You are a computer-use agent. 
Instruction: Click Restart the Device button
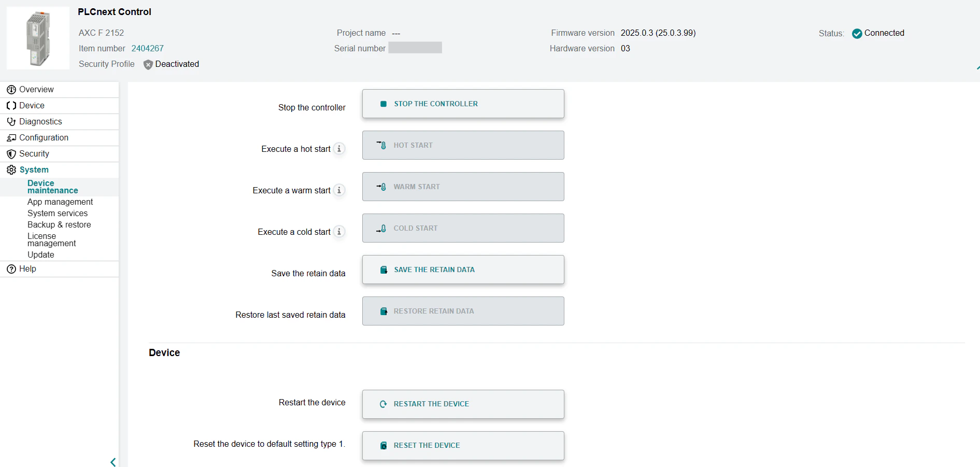463,404
